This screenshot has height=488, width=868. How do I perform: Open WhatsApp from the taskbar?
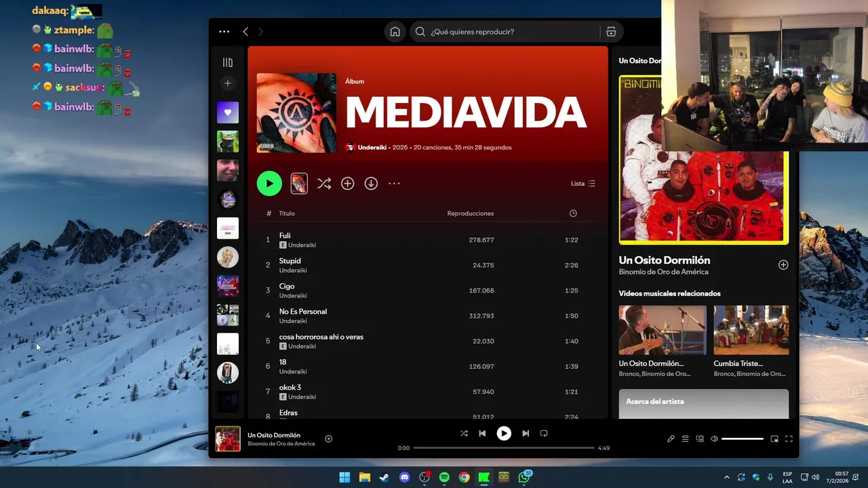pos(524,477)
